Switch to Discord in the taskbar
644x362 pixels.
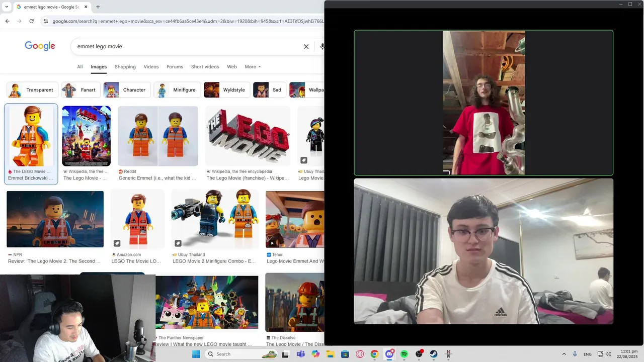point(389,354)
